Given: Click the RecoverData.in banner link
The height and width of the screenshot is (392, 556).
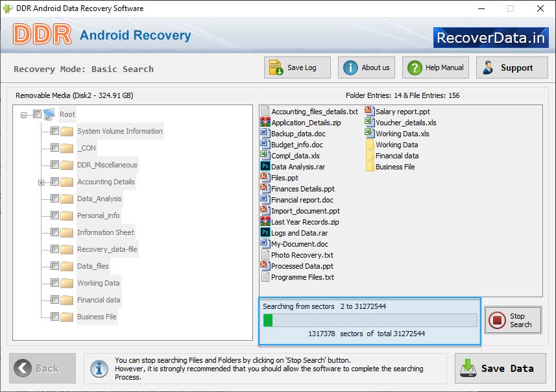Looking at the screenshot, I should coord(490,38).
